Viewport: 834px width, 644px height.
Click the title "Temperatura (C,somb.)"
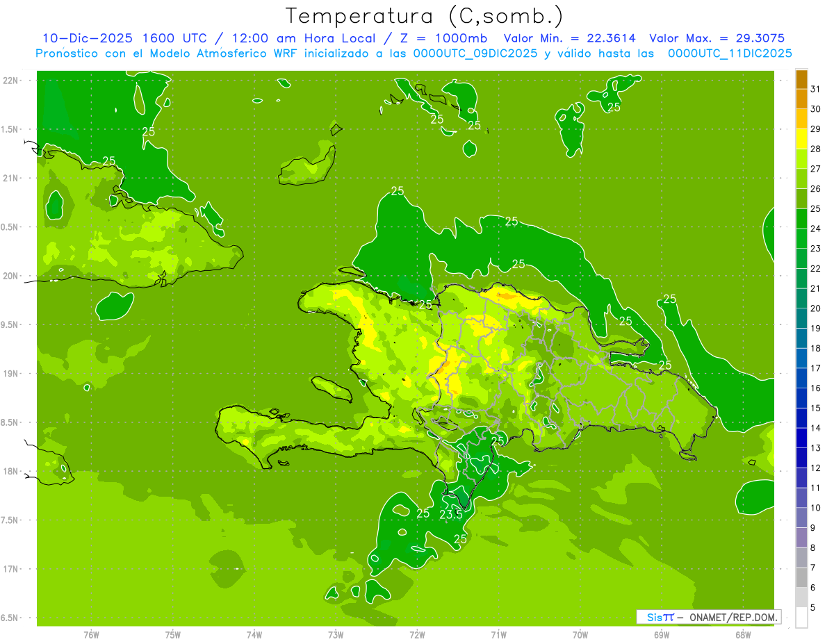pyautogui.click(x=424, y=16)
